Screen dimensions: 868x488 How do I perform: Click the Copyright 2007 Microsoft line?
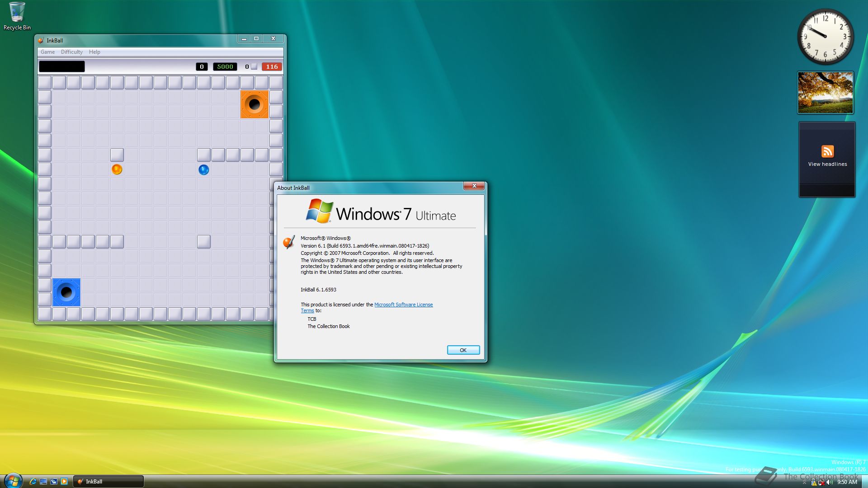tap(367, 253)
